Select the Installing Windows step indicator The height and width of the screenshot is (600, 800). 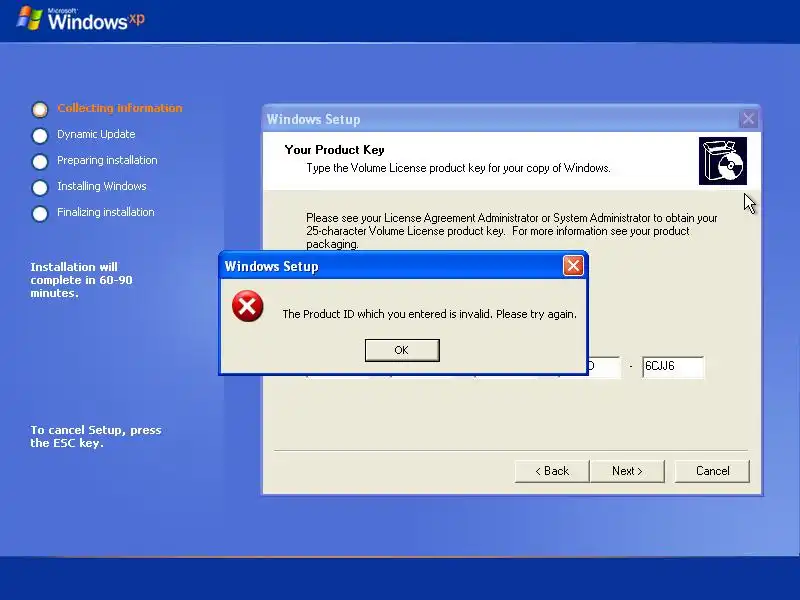coord(40,187)
